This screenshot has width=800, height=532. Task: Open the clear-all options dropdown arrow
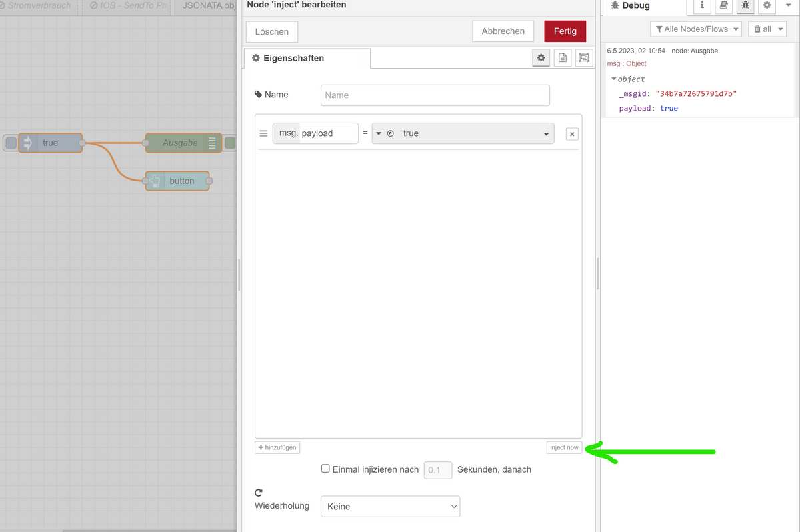[x=781, y=29]
